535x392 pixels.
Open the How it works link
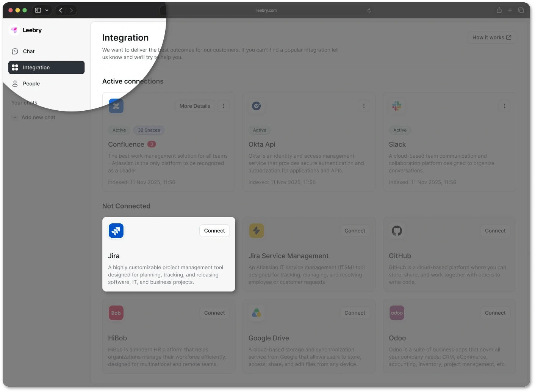click(492, 37)
